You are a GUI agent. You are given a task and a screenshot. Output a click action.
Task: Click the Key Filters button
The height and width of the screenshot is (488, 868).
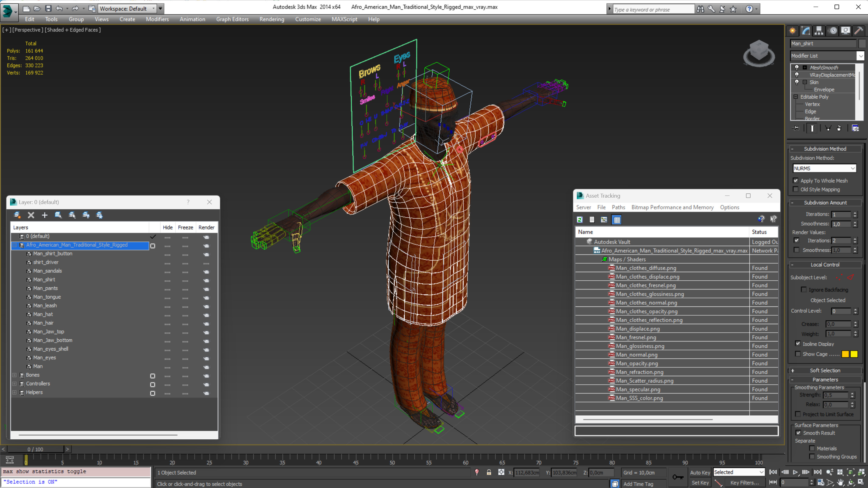[745, 483]
